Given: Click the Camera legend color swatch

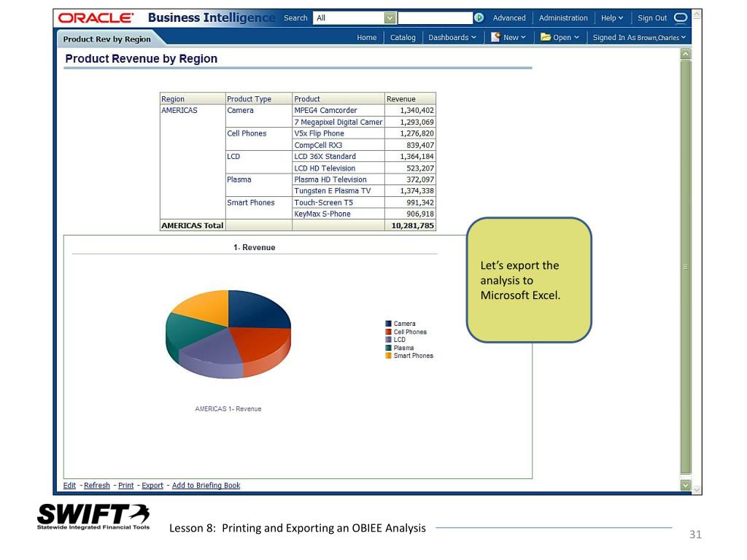Looking at the screenshot, I should pos(388,324).
